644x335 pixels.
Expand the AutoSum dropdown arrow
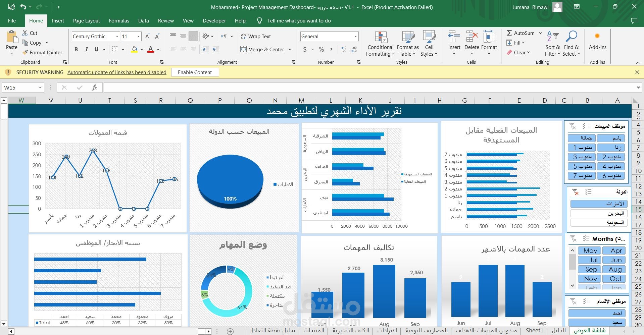pyautogui.click(x=540, y=33)
